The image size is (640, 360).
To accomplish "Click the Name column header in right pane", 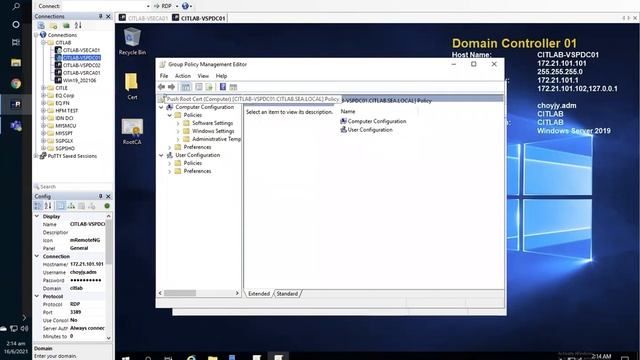I will click(348, 111).
